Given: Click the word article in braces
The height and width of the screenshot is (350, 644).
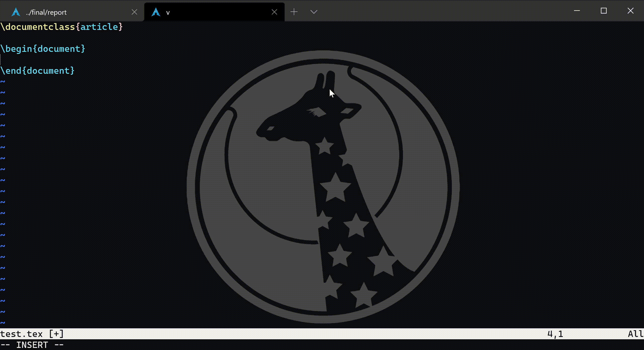Looking at the screenshot, I should (99, 27).
